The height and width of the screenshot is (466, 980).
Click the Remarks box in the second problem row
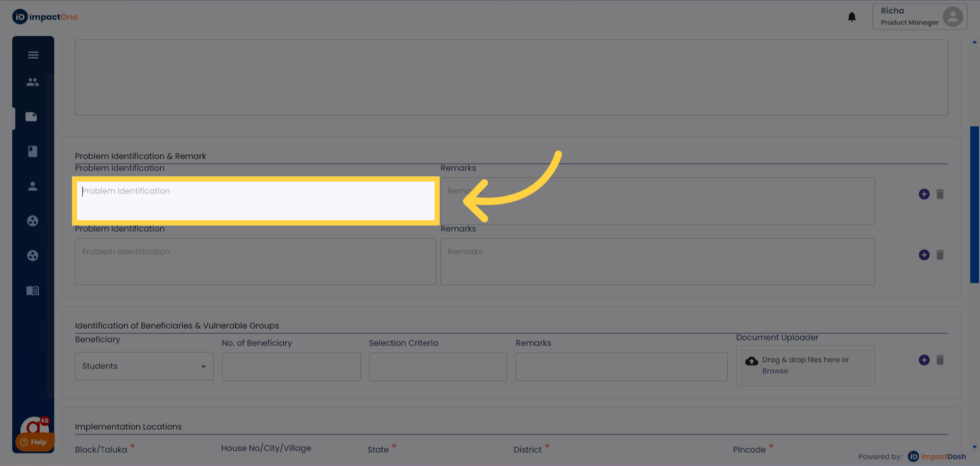tap(657, 262)
